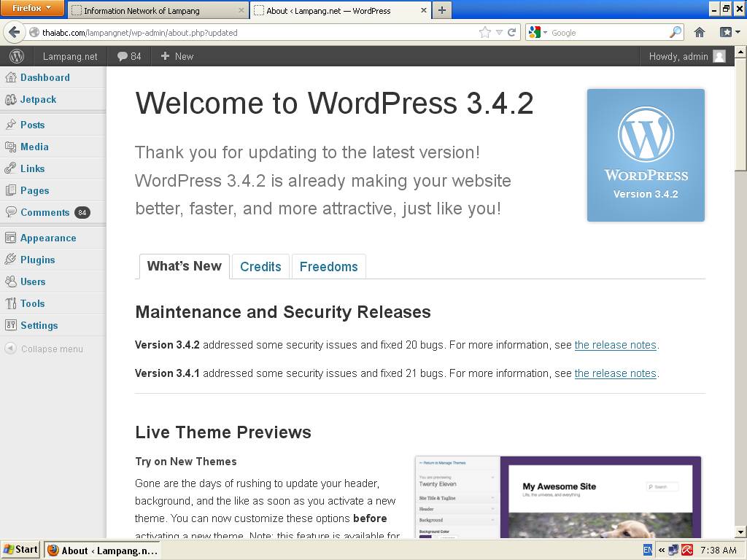The image size is (747, 560).
Task: Click the network computers tray icon
Action: coord(673,550)
